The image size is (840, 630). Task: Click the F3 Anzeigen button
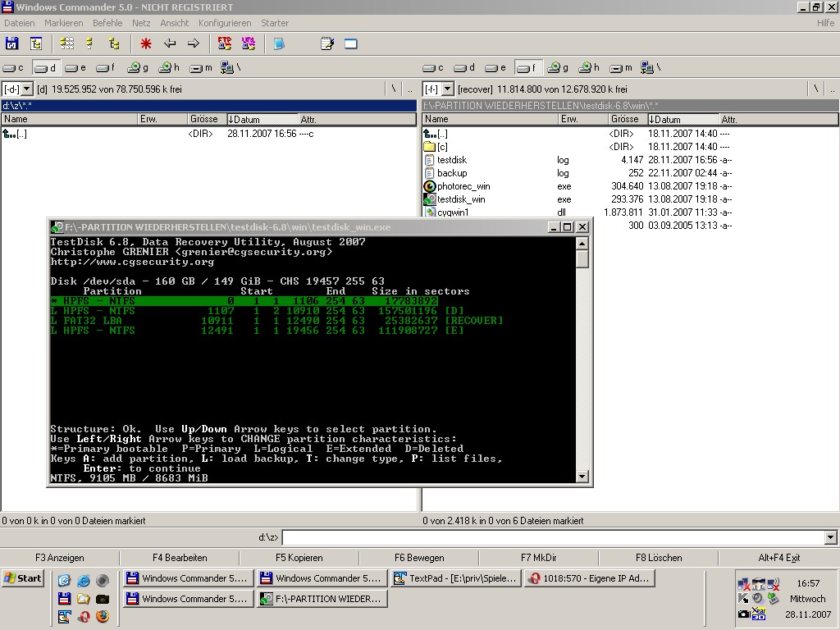click(59, 558)
